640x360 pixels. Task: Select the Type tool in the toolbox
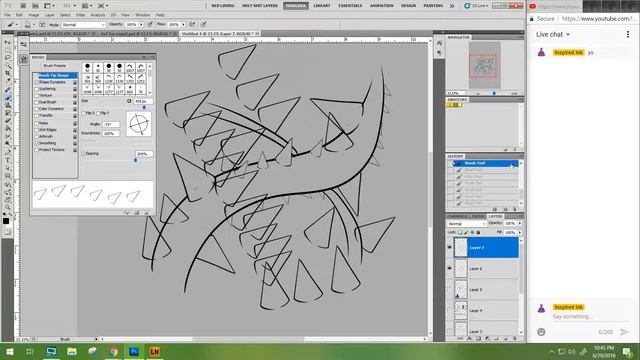7,160
